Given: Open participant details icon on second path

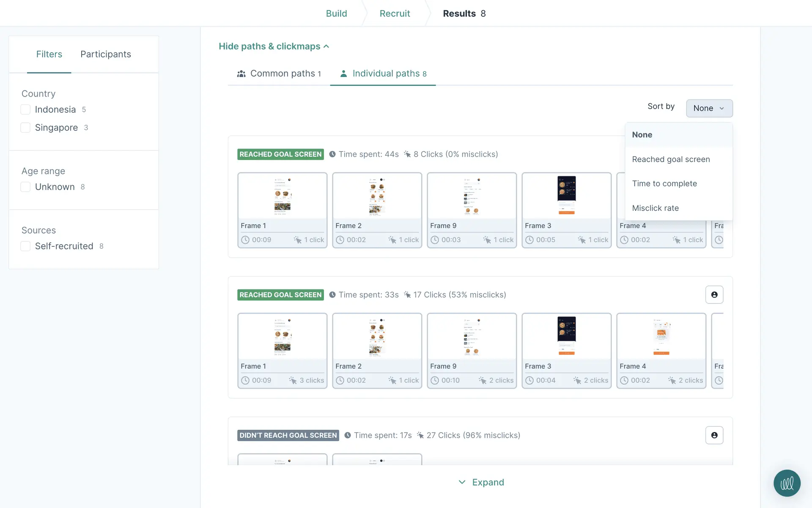Looking at the screenshot, I should click(x=714, y=295).
